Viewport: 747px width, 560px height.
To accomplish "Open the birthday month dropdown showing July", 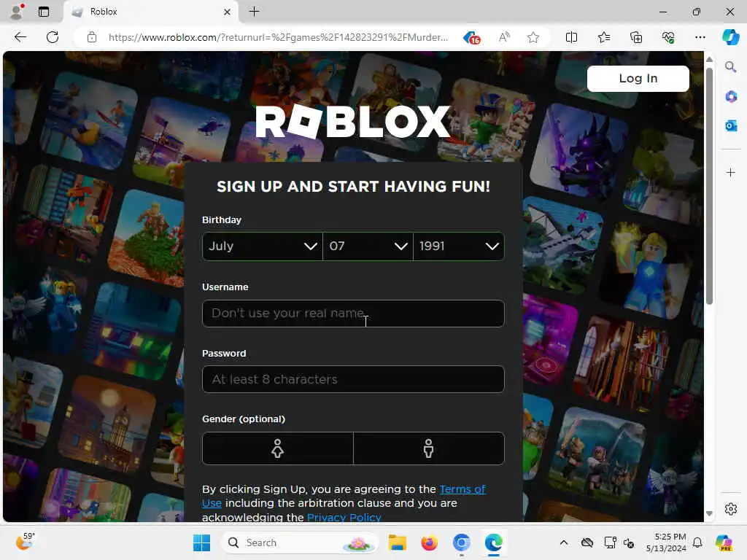I will point(263,246).
